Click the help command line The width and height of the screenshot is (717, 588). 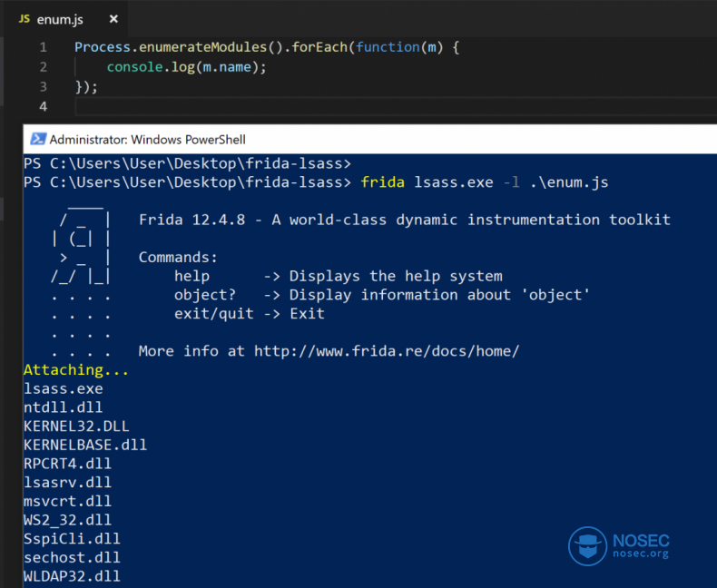(x=338, y=276)
